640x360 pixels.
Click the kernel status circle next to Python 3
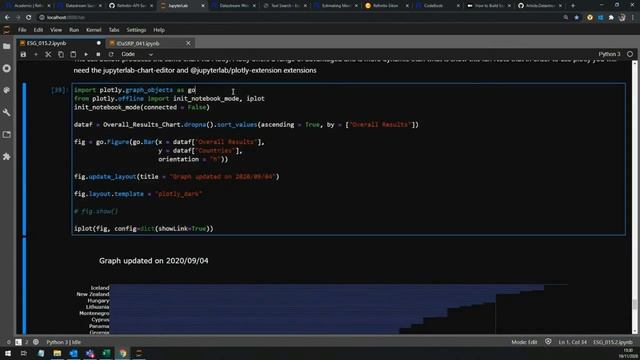(630, 54)
